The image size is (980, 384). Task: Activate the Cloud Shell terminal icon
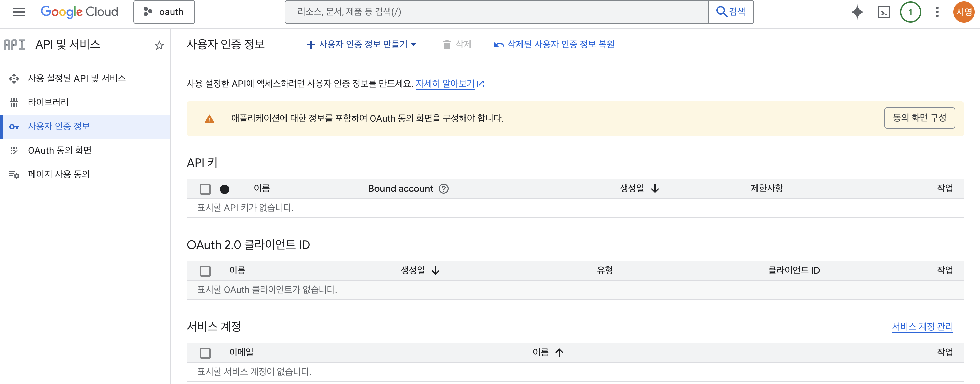tap(883, 12)
